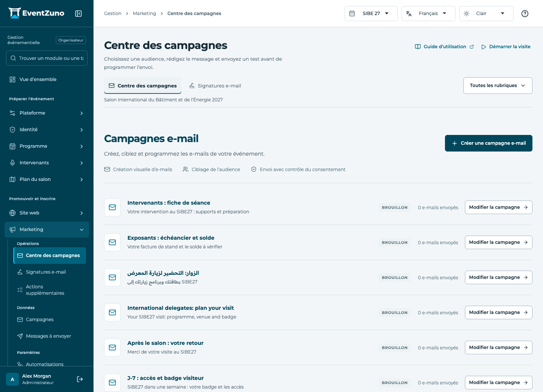Click the envelope icon for Intervenants campaign
Screen dimensions: 543x392
(x=112, y=207)
